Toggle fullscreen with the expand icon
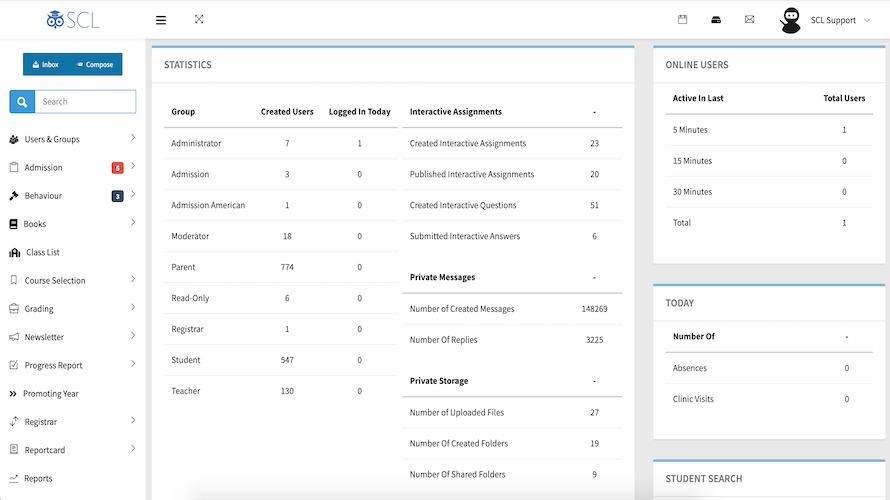The width and height of the screenshot is (890, 500). tap(199, 19)
